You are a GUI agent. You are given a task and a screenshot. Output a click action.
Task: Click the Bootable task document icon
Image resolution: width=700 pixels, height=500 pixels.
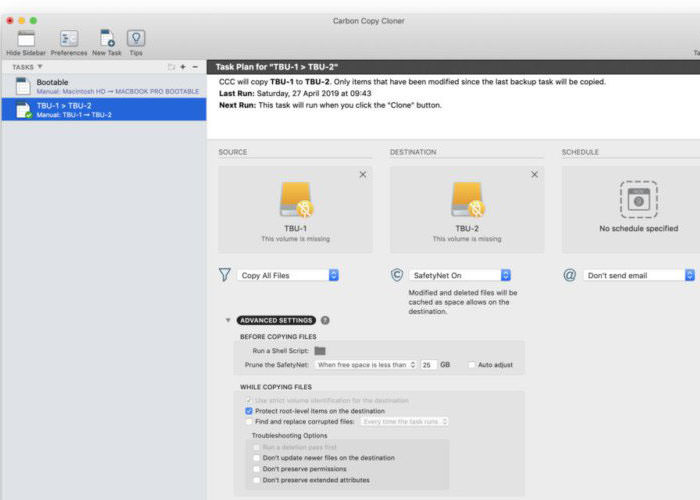point(23,86)
